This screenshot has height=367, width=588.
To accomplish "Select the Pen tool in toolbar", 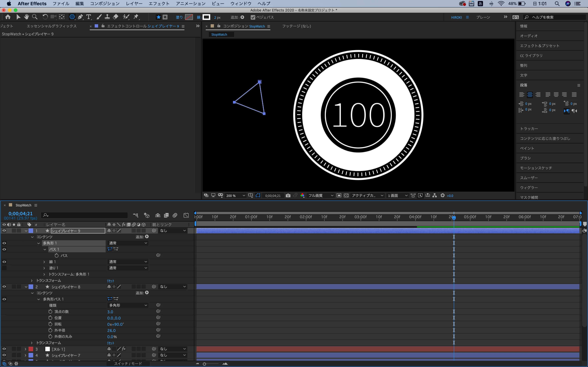I will click(80, 17).
